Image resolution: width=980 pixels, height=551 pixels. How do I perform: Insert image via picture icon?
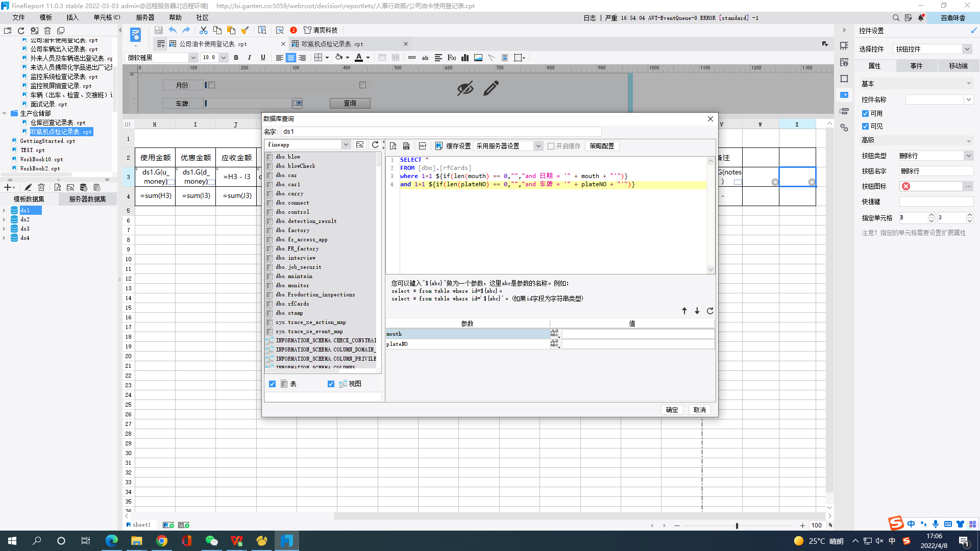point(478,58)
